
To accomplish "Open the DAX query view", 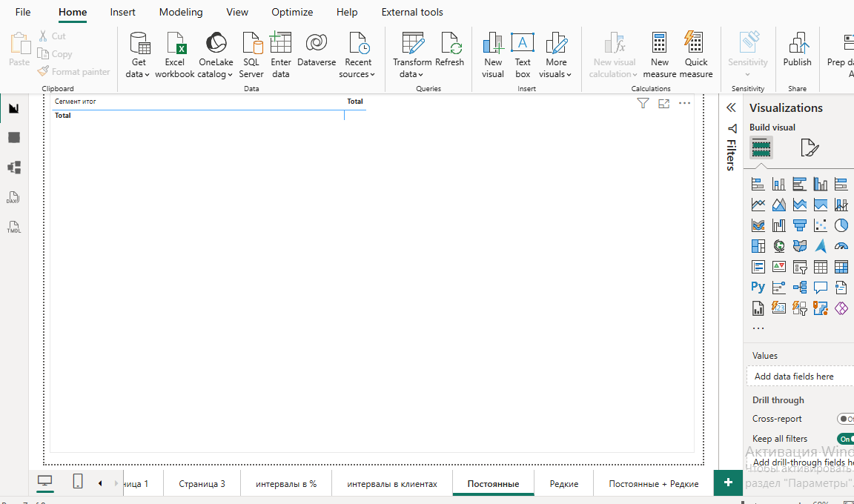I will tap(13, 198).
